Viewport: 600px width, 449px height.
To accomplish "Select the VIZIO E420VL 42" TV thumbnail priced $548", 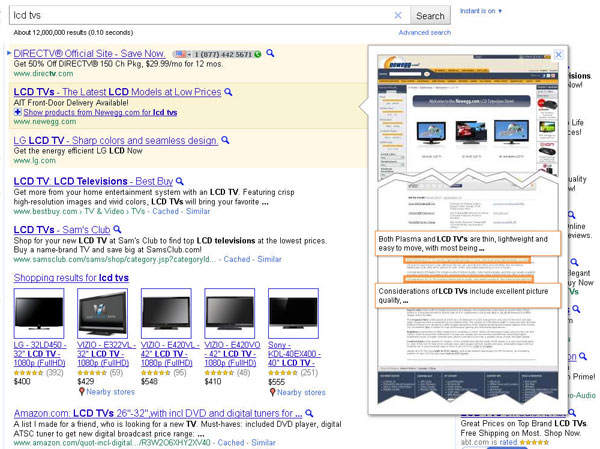I will pos(165,314).
